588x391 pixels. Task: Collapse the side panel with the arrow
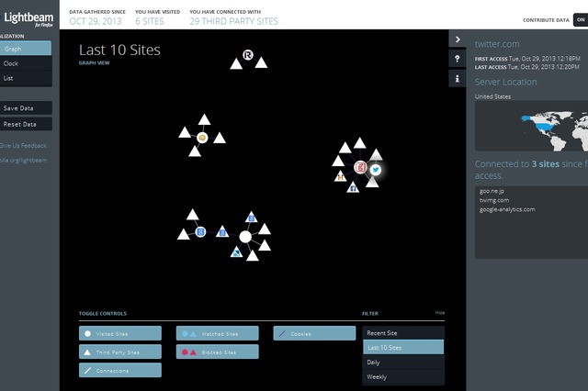458,39
